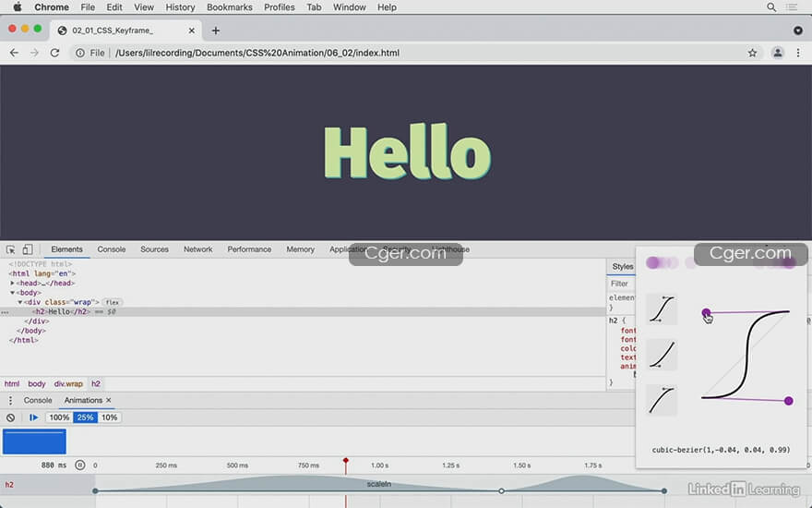The height and width of the screenshot is (508, 812).
Task: Select the html lang en node
Action: [42, 273]
